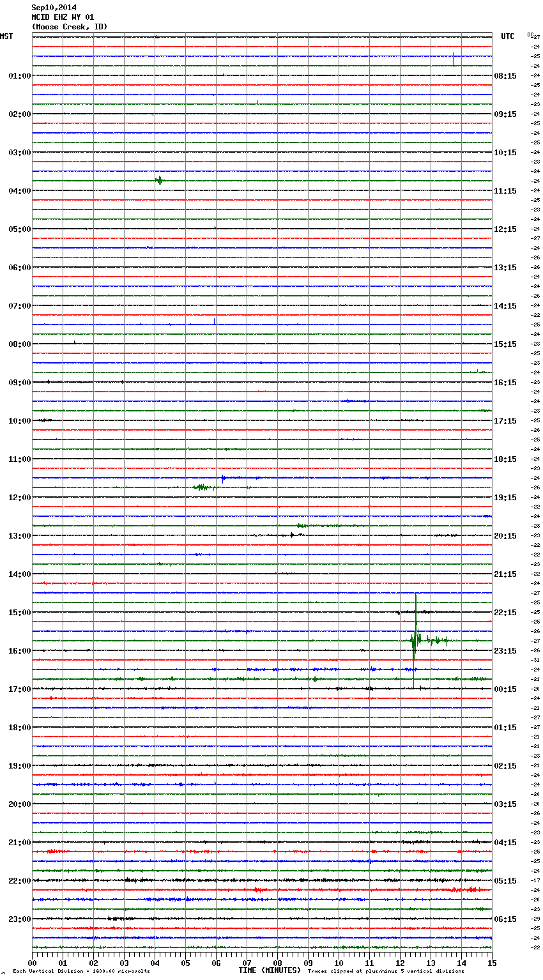Screen dimensions: 543x980
Task: Select the Each Vertical Division = 1600.00 microvolts note
Action: tap(81, 971)
